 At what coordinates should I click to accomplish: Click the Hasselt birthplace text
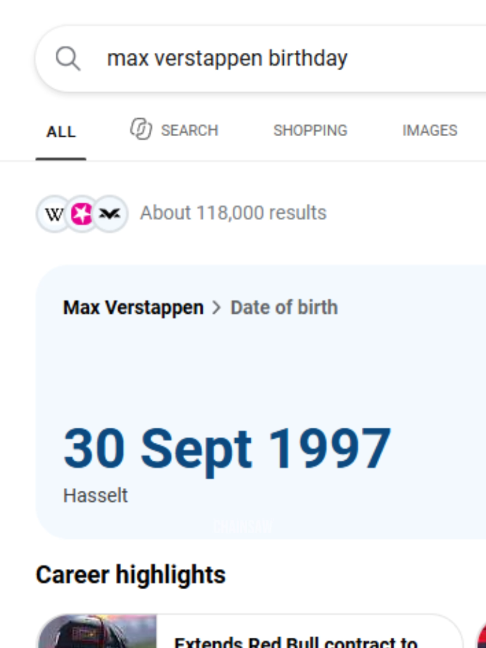[x=95, y=495]
